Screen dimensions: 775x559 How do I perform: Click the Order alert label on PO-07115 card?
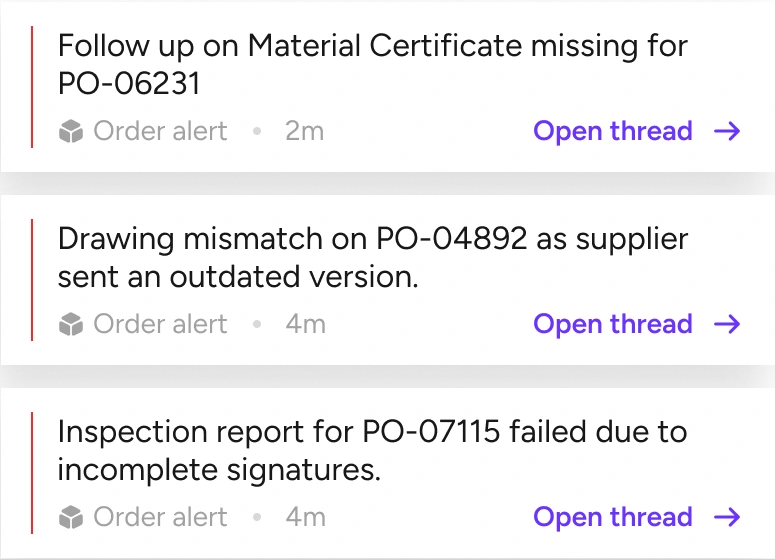tap(160, 517)
